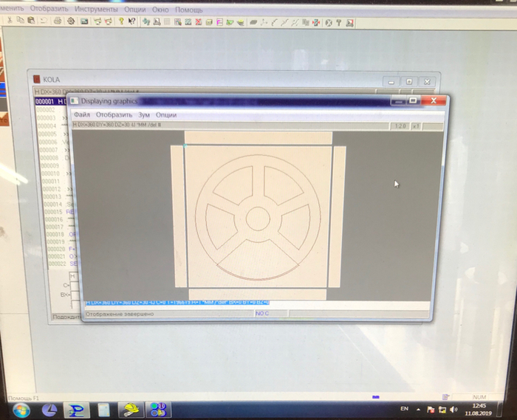Screen dimensions: 517x420
Task: Click the highlighted H DX=360 command line
Action: pos(177,303)
